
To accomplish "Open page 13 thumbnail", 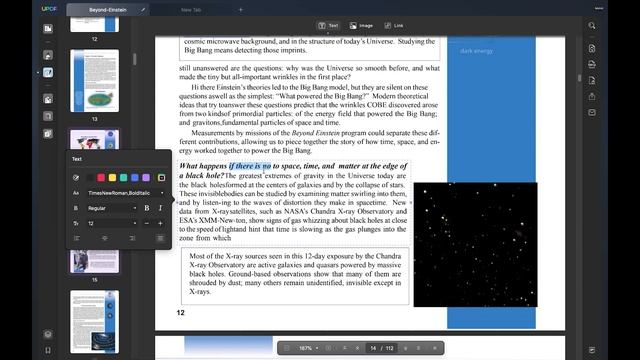I will (x=95, y=81).
